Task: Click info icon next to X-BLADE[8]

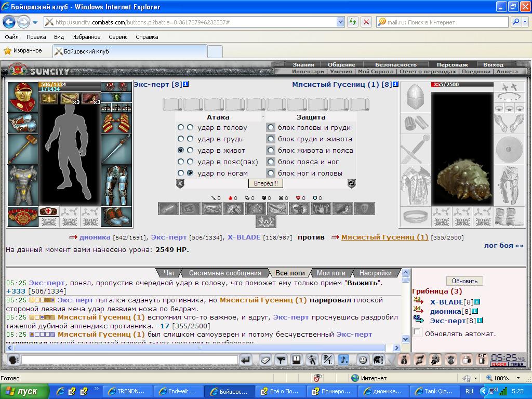Action: point(477,302)
